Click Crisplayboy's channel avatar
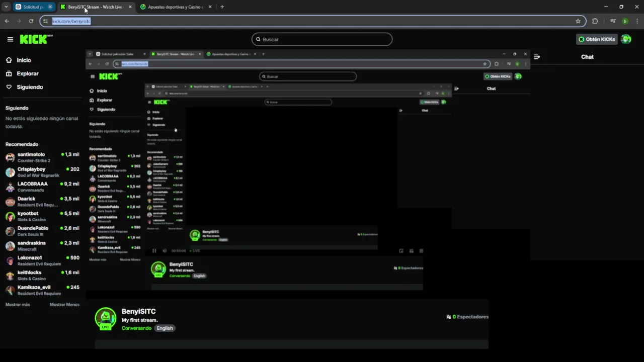This screenshot has height=362, width=644. click(x=10, y=172)
